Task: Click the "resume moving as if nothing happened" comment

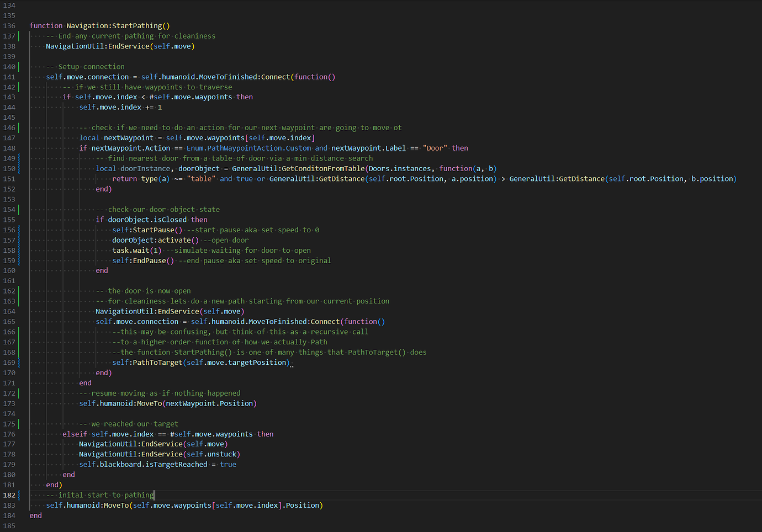Action: click(x=160, y=393)
